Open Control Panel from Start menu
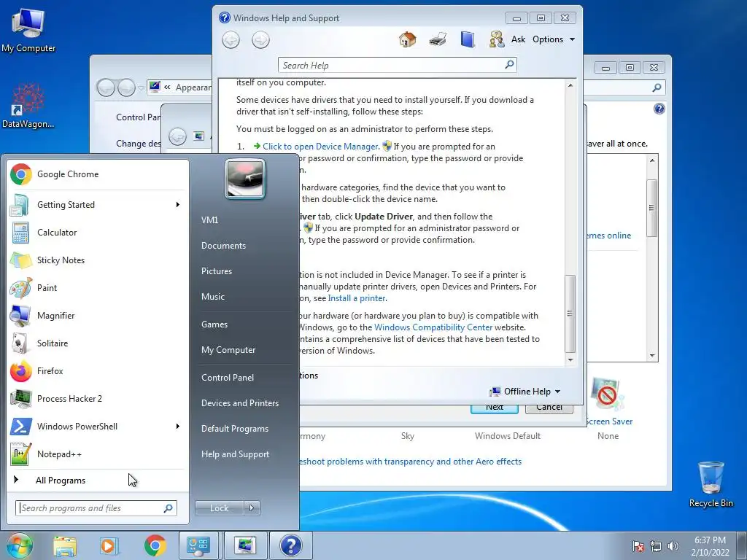The height and width of the screenshot is (560, 747). click(x=228, y=378)
